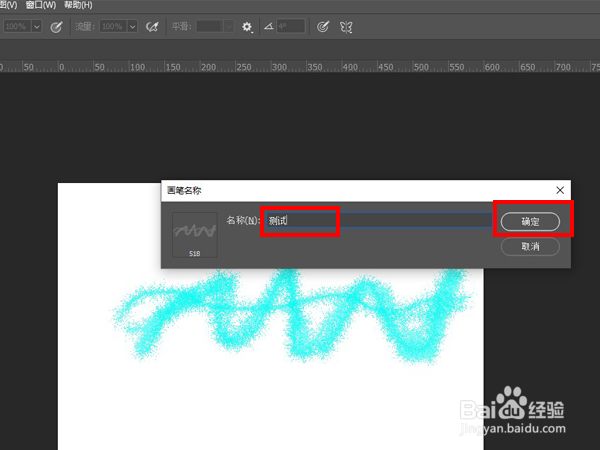
Task: Toggle pressure for size icon
Action: coord(323,27)
